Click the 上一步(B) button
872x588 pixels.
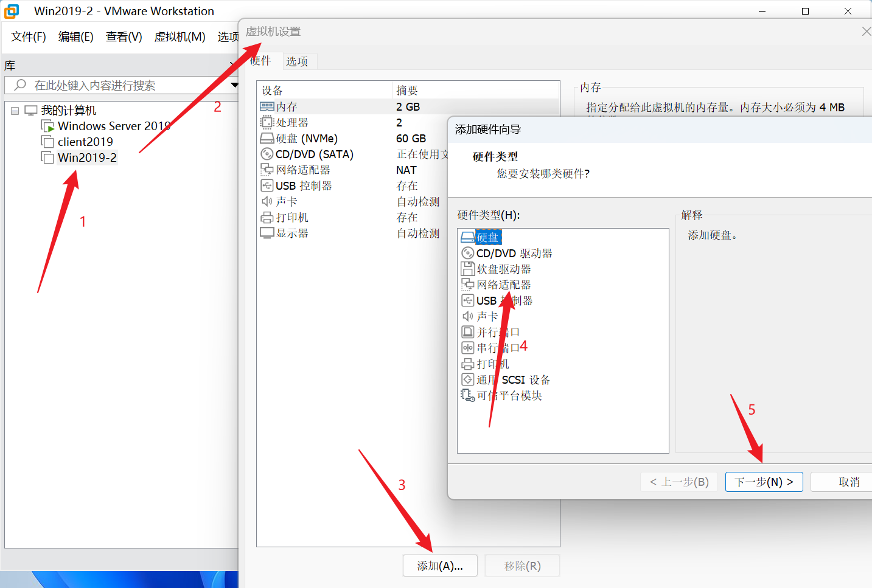(679, 482)
